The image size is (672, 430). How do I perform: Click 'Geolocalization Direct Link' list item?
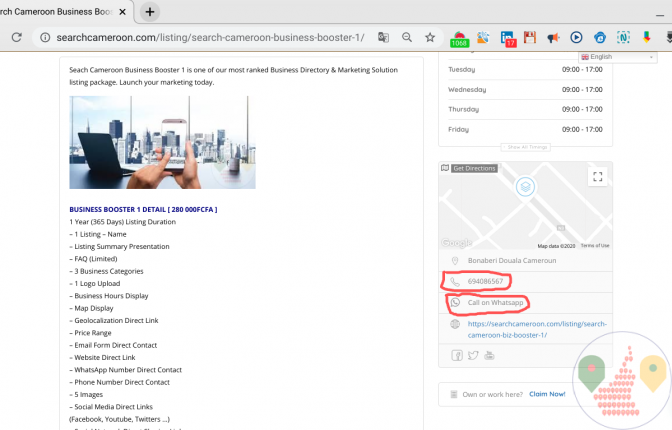tap(114, 321)
